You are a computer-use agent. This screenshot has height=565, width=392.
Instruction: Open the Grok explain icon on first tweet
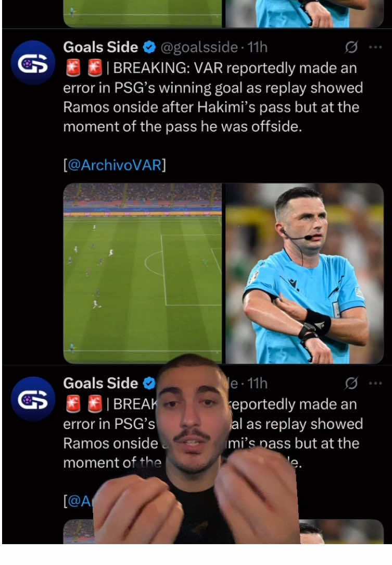point(351,47)
